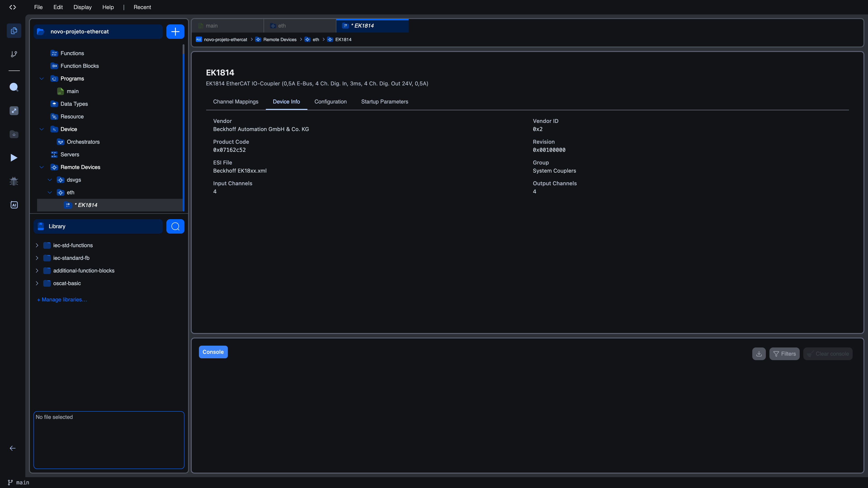
Task: Switch to the Channel Mappings tab
Action: click(x=236, y=102)
